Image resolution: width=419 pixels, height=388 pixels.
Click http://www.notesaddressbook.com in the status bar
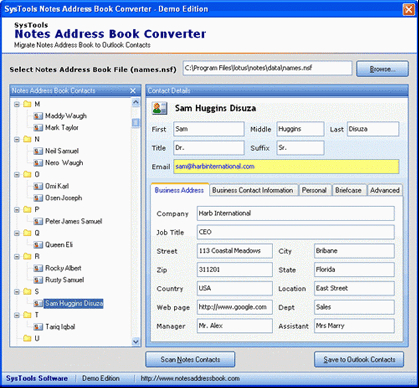coord(190,379)
